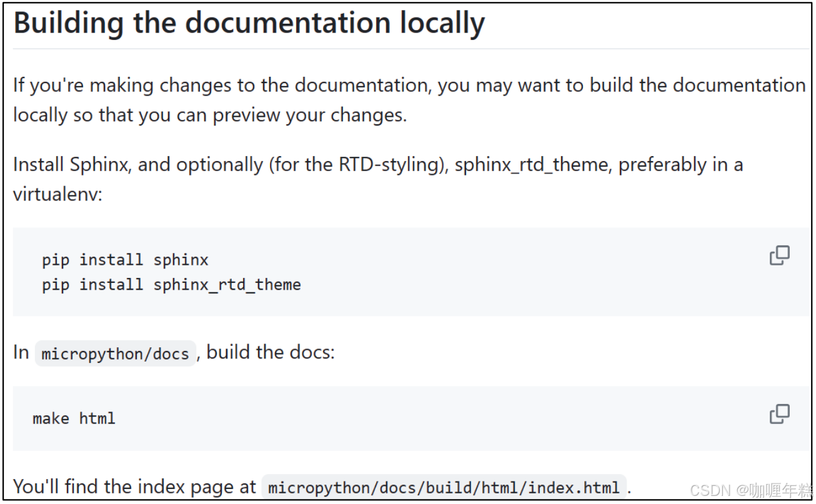816x504 pixels.
Task: Copy the make html code block
Action: tap(779, 414)
